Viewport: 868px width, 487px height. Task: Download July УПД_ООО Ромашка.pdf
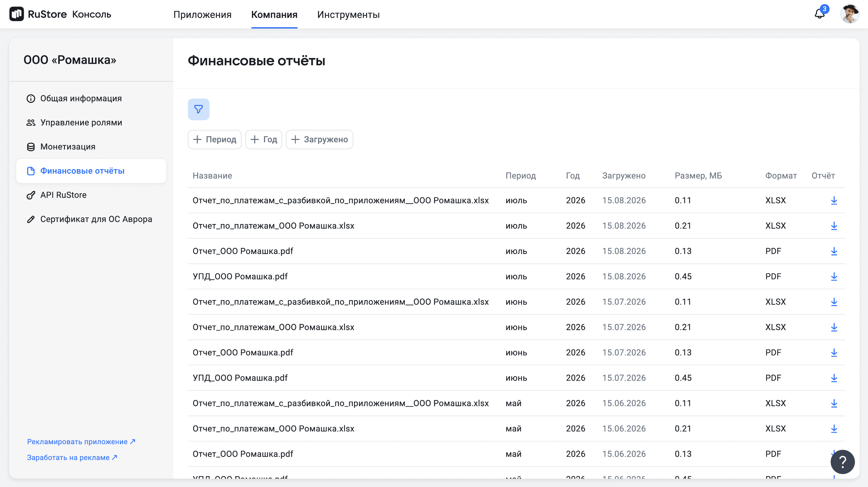point(834,276)
